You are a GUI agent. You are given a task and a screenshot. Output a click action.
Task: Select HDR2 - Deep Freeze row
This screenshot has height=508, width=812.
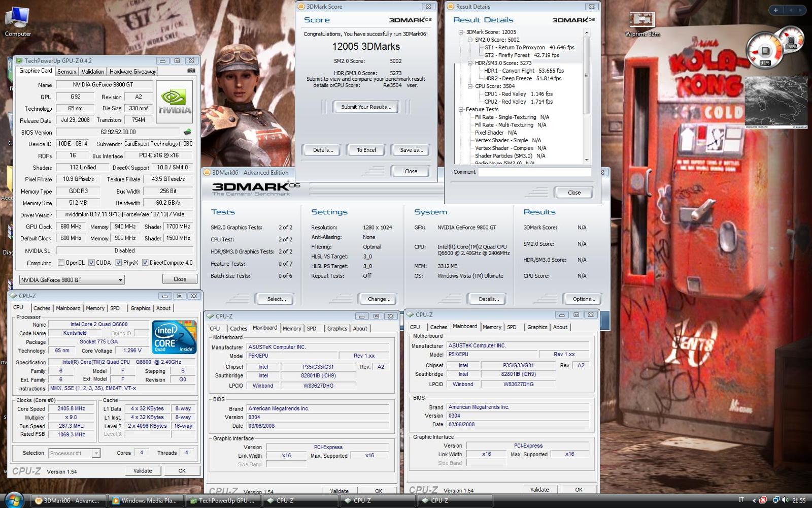coord(522,78)
